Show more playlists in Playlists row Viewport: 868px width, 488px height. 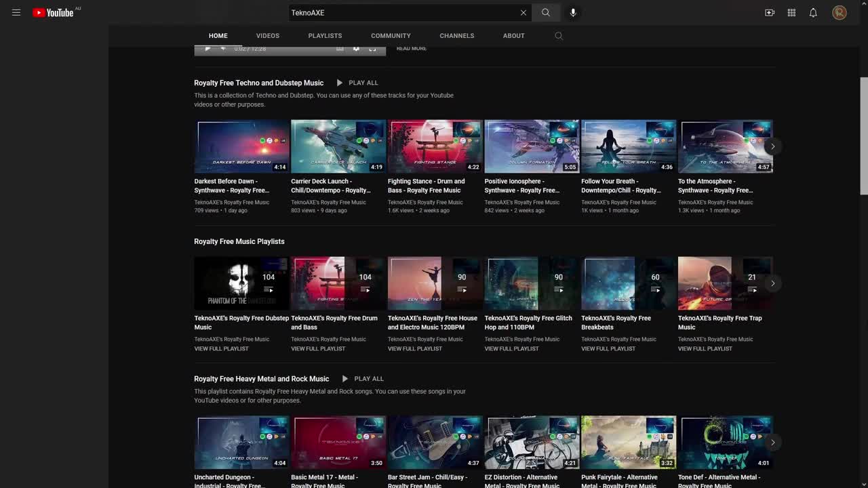pos(772,283)
